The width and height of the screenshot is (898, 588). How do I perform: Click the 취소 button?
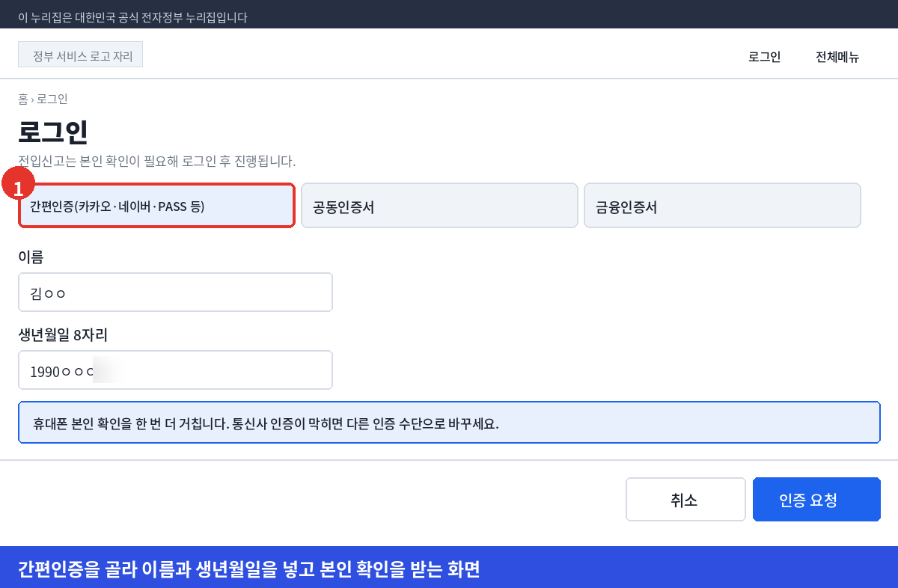685,499
